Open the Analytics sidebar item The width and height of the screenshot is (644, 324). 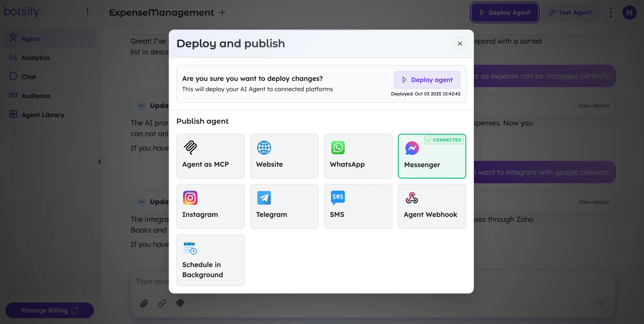(35, 58)
